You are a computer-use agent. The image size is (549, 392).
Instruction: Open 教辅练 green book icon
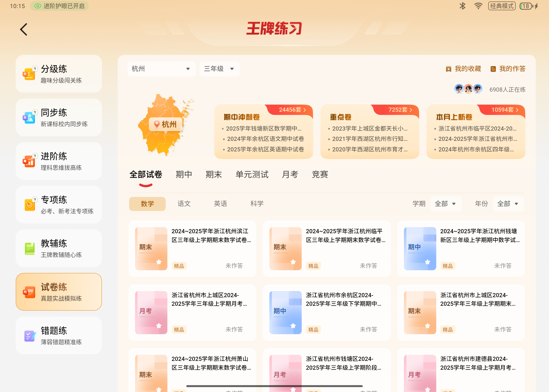(30, 248)
